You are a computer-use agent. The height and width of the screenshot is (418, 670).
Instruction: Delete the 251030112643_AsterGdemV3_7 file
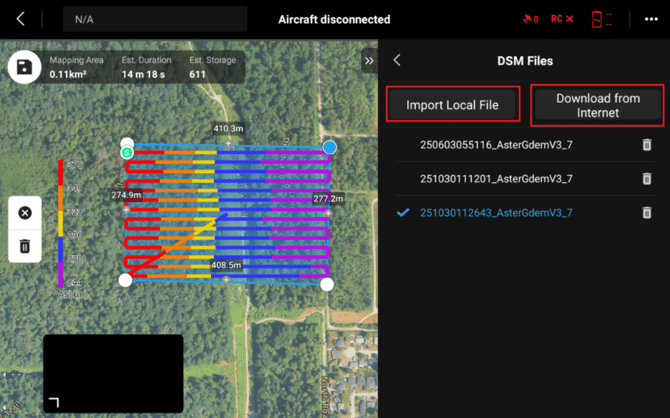point(647,213)
